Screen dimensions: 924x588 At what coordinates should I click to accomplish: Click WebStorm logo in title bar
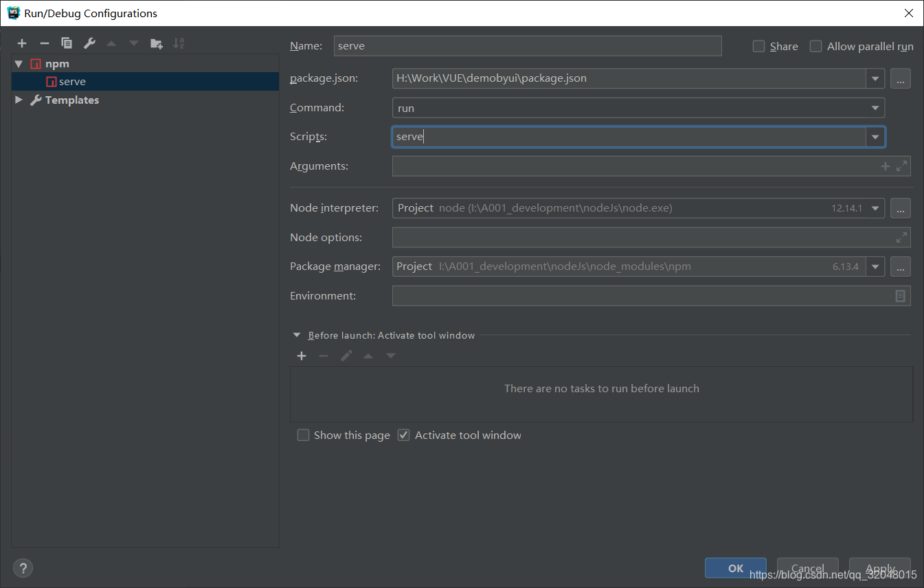pos(13,13)
